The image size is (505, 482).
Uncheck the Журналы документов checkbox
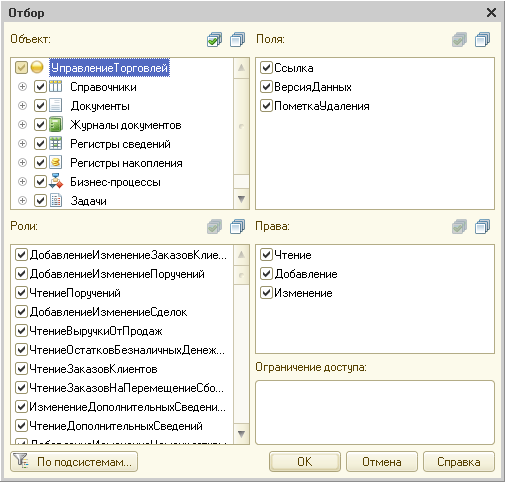(x=40, y=125)
